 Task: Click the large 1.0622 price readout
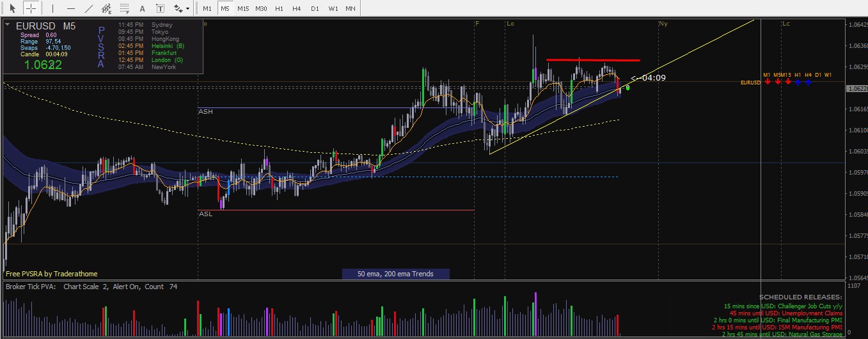tap(43, 65)
